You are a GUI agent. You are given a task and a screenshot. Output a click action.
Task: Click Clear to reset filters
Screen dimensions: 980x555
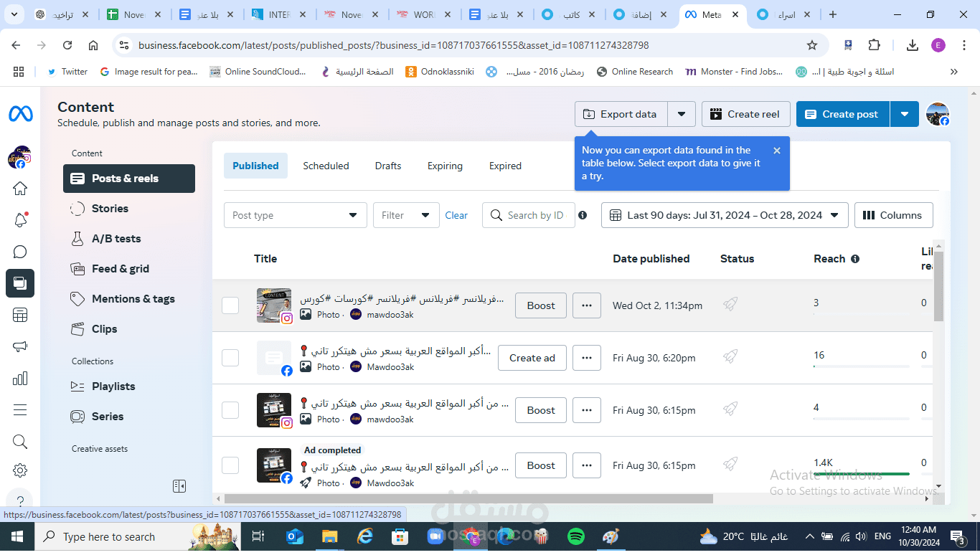click(456, 215)
